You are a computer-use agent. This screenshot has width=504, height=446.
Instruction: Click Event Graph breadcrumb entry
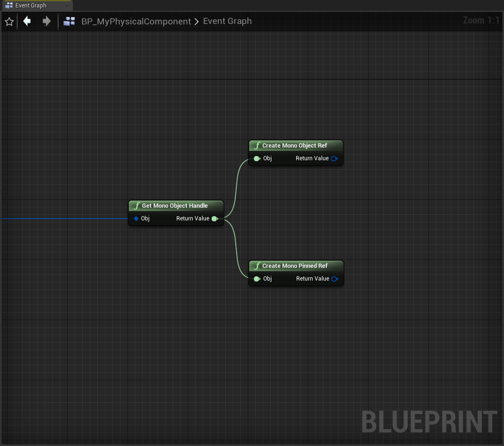227,21
